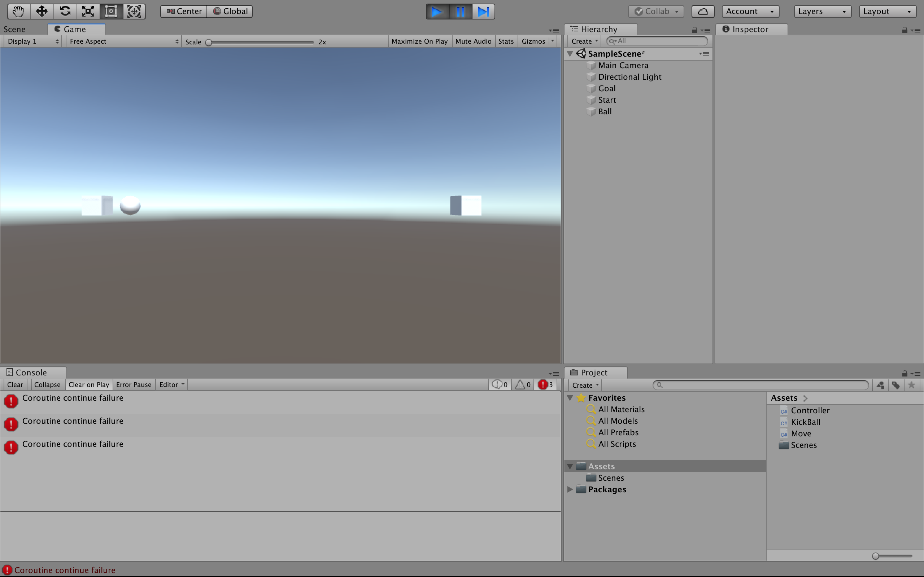The width and height of the screenshot is (924, 577).
Task: Select the Scale tool
Action: click(88, 11)
